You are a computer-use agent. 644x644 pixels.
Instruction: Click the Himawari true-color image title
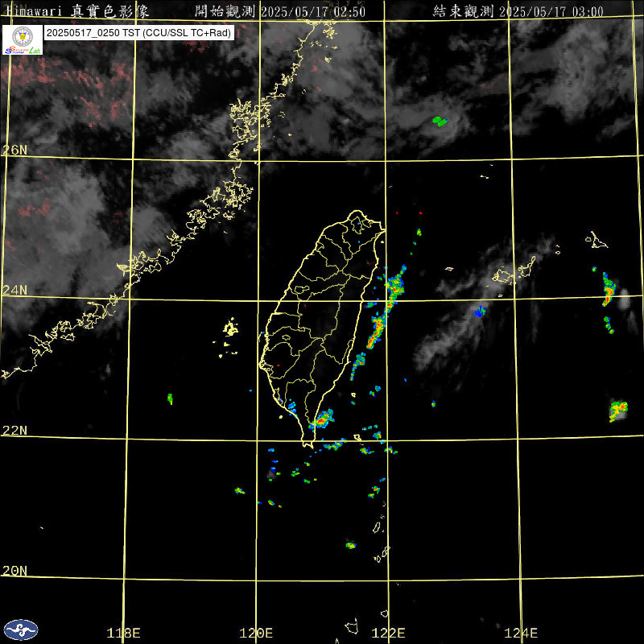tap(77, 11)
